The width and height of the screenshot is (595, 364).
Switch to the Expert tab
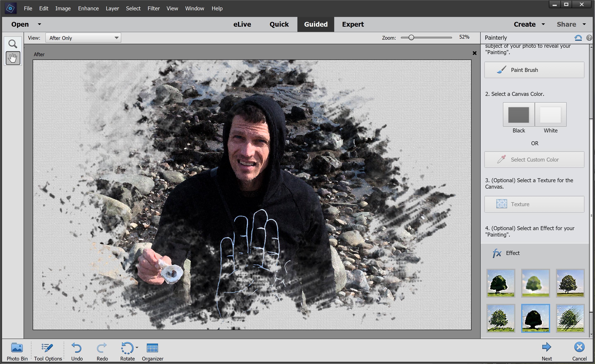click(353, 24)
